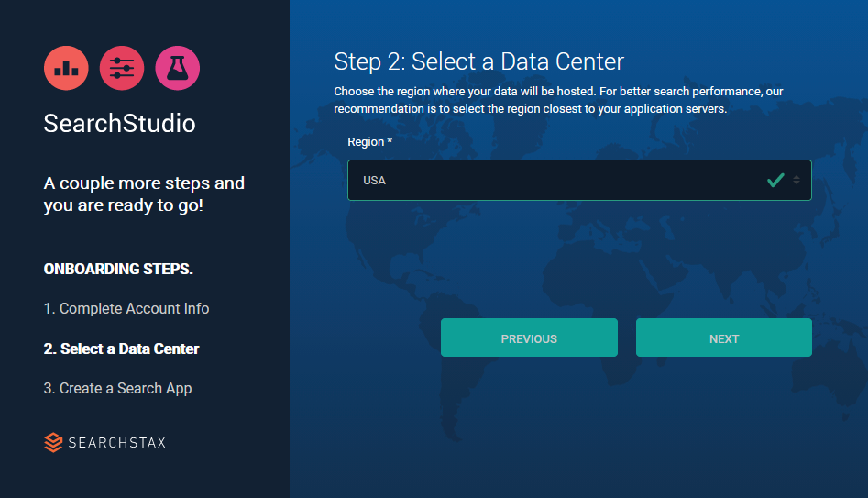Click 'A couple more steps' tagline
The height and width of the screenshot is (498, 868).
point(144,194)
